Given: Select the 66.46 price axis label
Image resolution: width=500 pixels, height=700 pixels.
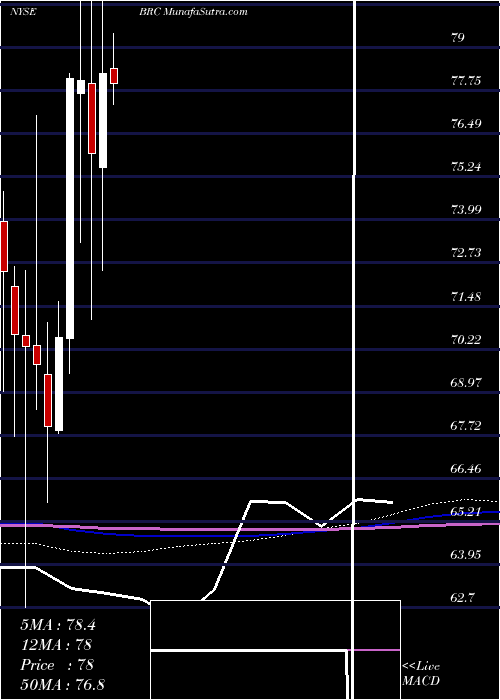Looking at the screenshot, I should (467, 469).
